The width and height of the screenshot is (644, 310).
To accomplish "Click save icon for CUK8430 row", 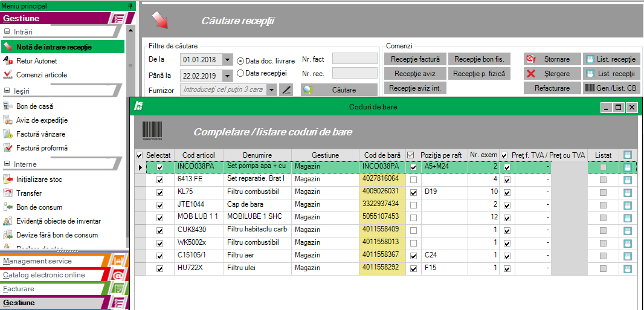I will (628, 230).
